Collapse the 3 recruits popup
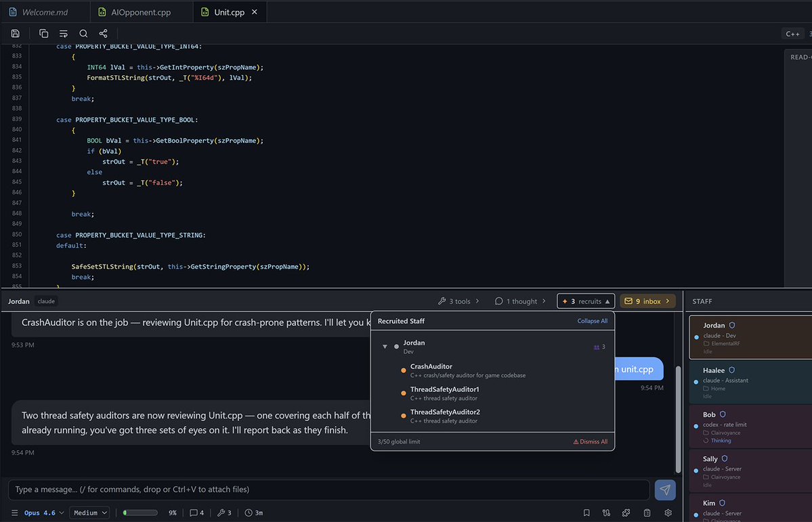Screen dimensions: 812x522 586,301
